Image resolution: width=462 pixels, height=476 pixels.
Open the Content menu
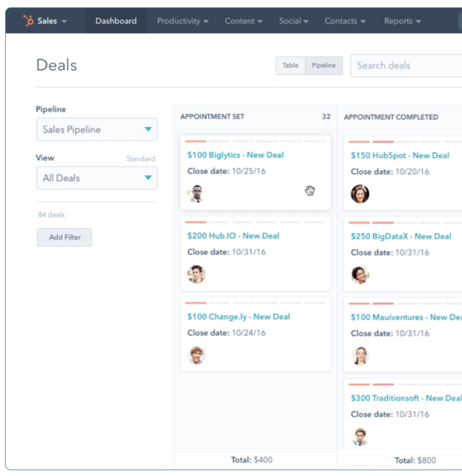244,21
